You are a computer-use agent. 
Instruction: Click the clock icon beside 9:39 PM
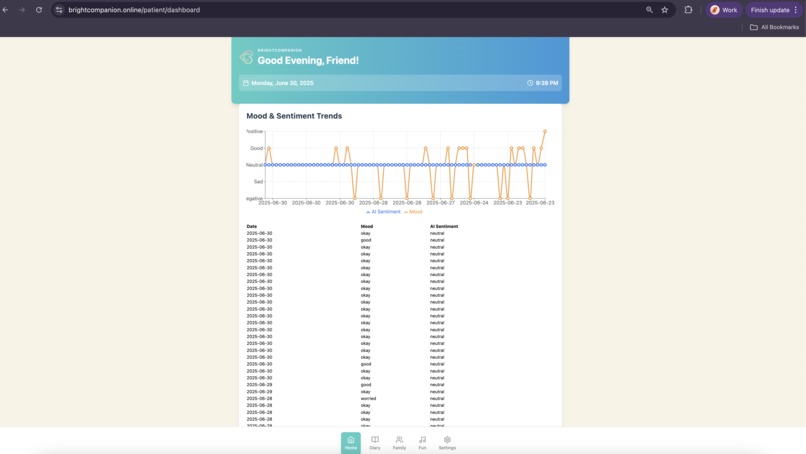click(x=530, y=83)
